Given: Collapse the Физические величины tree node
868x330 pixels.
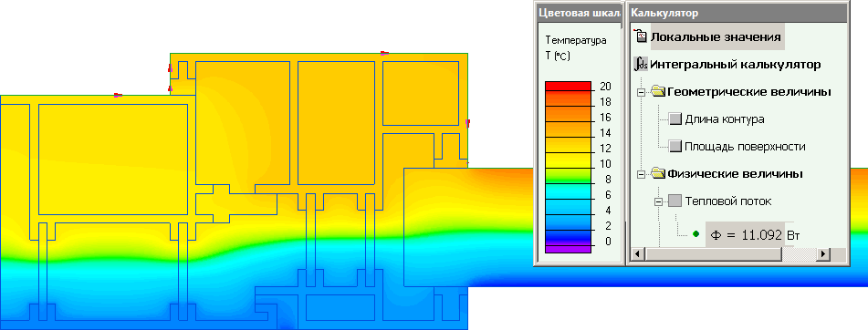Looking at the screenshot, I should click(641, 174).
